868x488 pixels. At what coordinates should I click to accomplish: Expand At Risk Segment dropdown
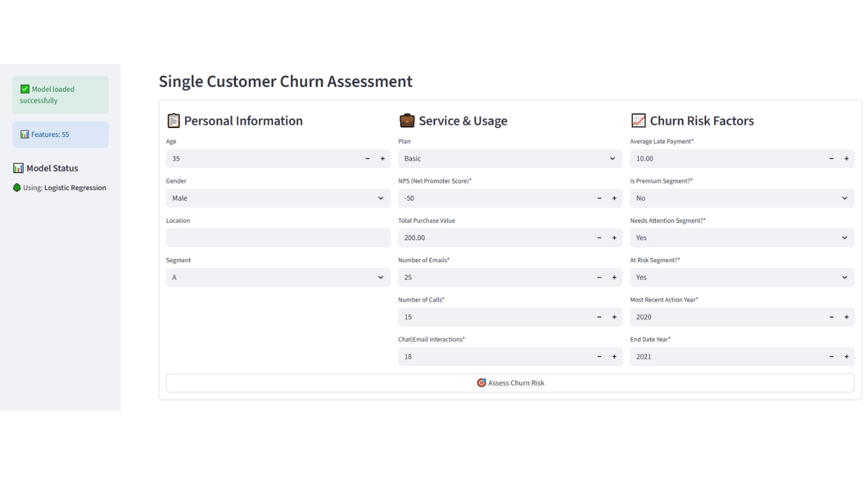click(741, 277)
